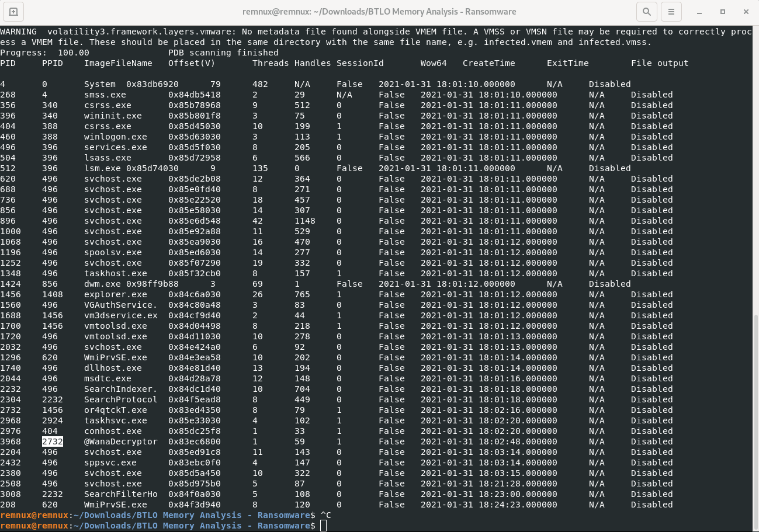Maximize the terminal window
The width and height of the screenshot is (759, 532).
pyautogui.click(x=723, y=11)
